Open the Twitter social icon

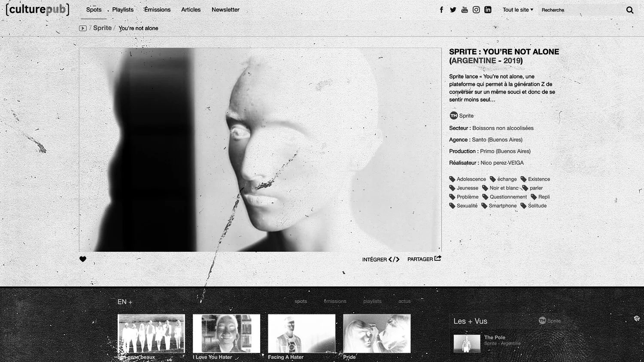click(453, 9)
